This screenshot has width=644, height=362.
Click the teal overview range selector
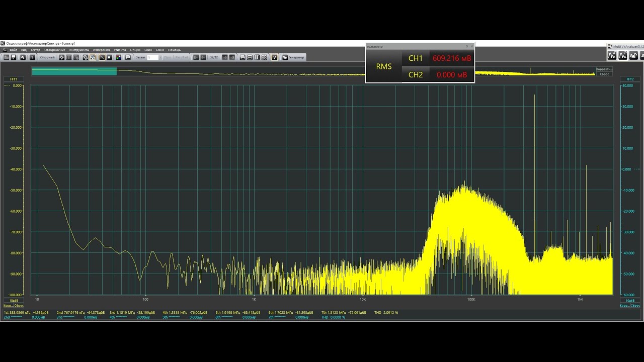(x=74, y=71)
